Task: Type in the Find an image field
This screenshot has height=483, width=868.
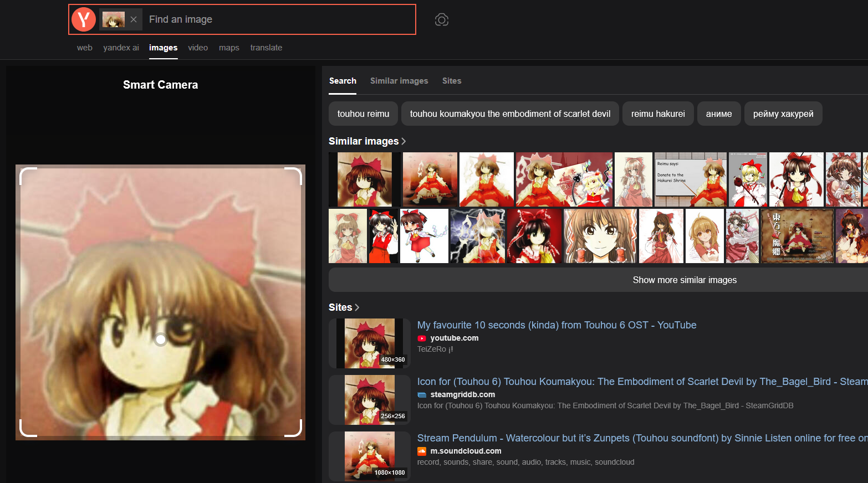Action: point(277,19)
